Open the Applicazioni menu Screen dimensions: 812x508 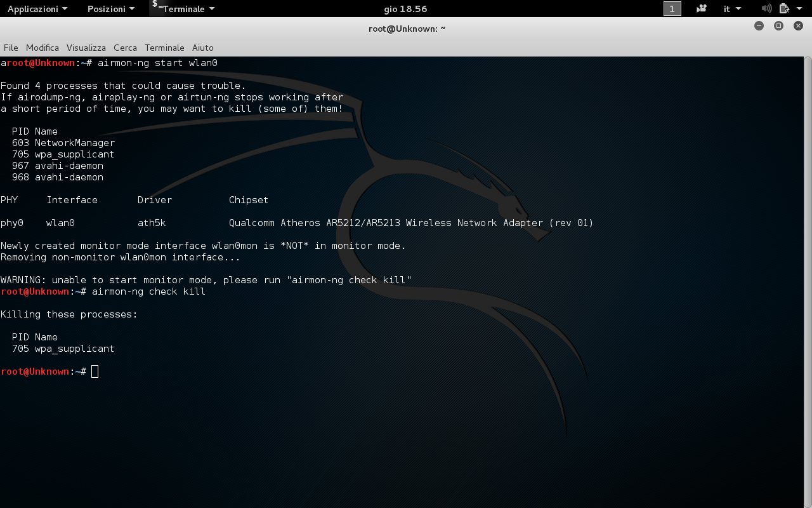(x=37, y=9)
